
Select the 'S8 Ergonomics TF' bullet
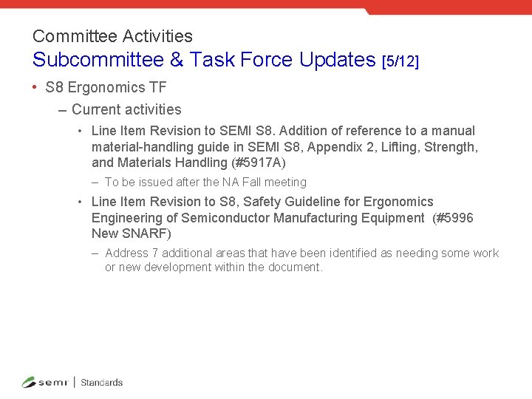pyautogui.click(x=106, y=87)
